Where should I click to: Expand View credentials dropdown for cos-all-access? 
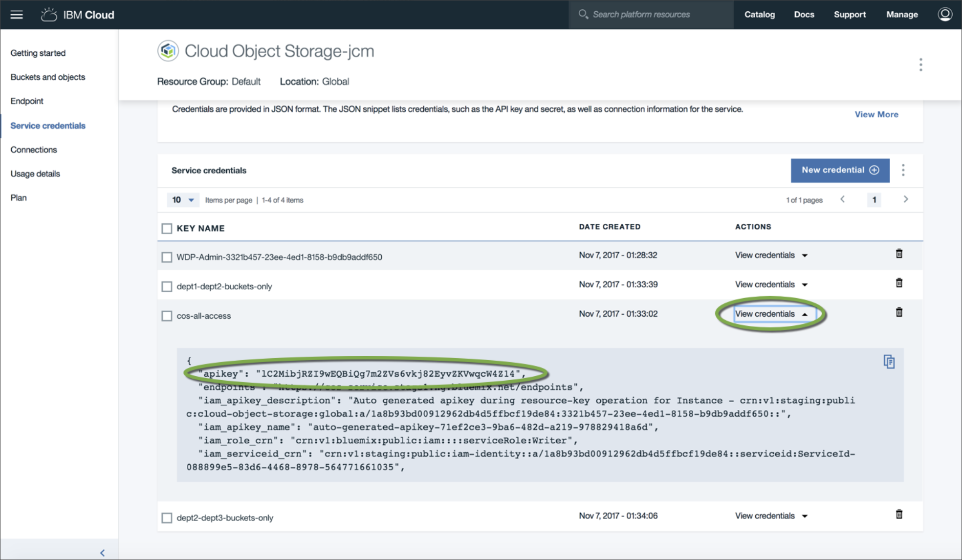(770, 313)
